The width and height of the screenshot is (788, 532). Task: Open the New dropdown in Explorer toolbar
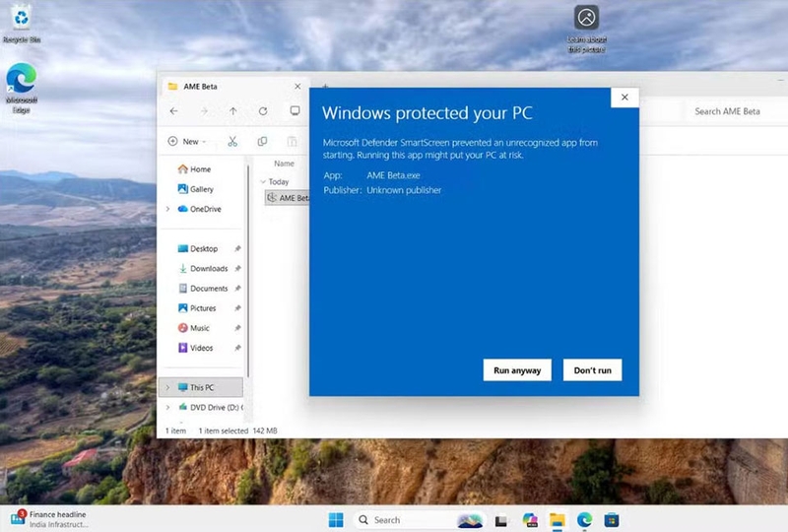pos(187,141)
